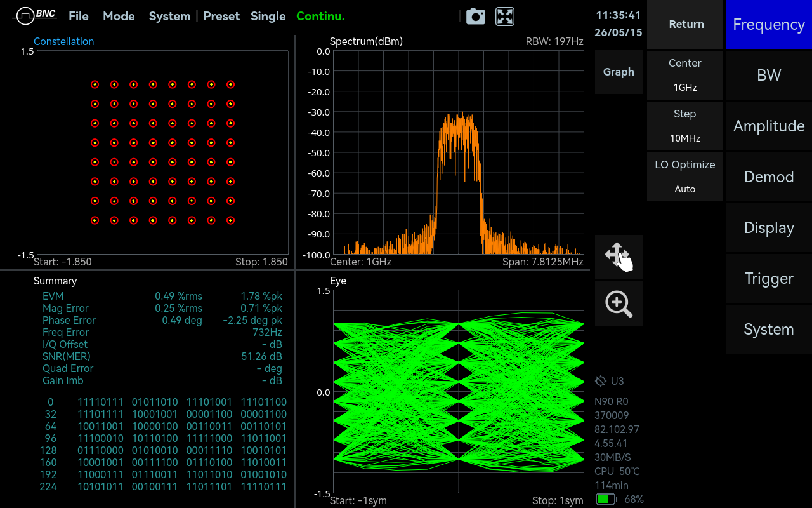Click the 30MB/S status entry
The height and width of the screenshot is (508, 812).
[x=613, y=457]
